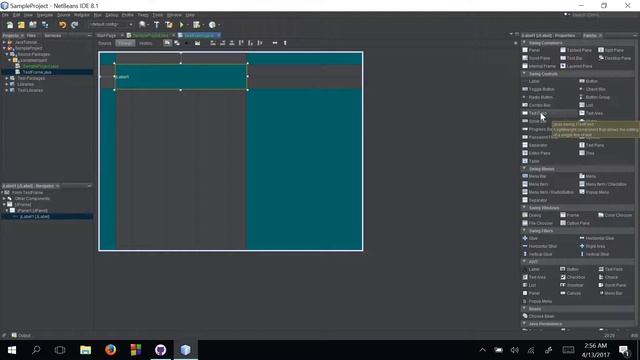Open the Files tab in the left panel

pos(31,36)
